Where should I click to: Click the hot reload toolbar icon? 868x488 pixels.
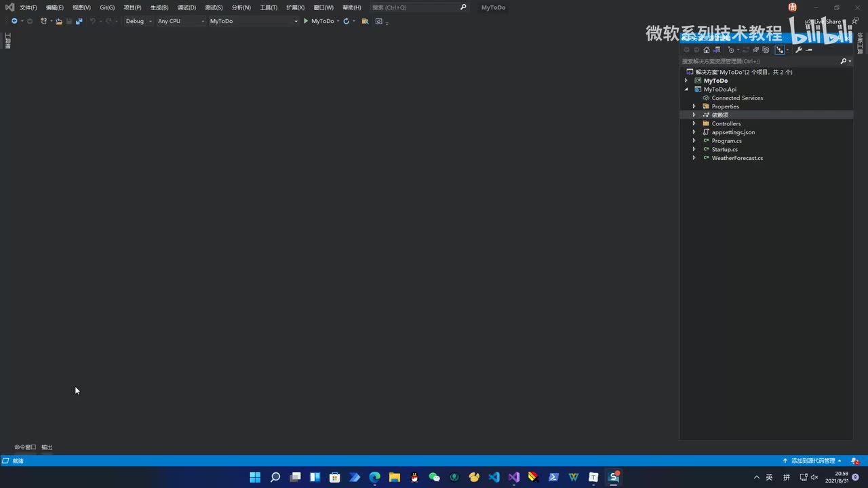pyautogui.click(x=346, y=21)
